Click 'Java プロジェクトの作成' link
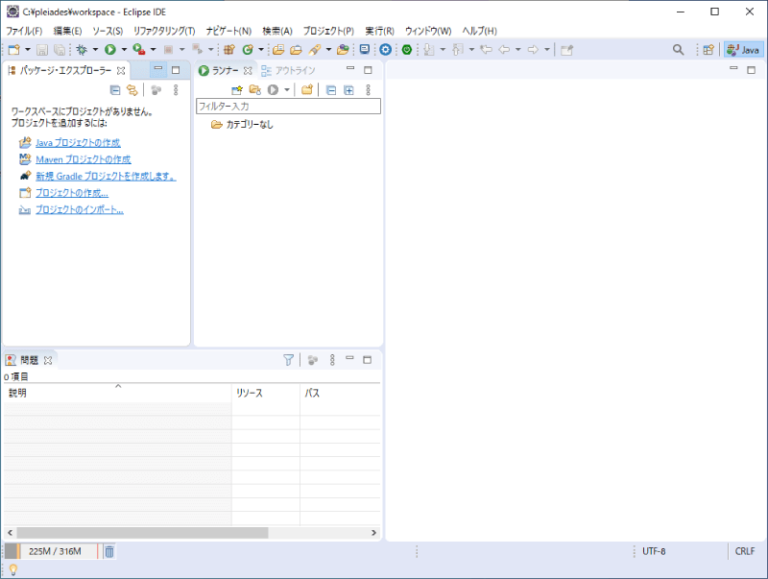This screenshot has height=579, width=768. coord(78,143)
